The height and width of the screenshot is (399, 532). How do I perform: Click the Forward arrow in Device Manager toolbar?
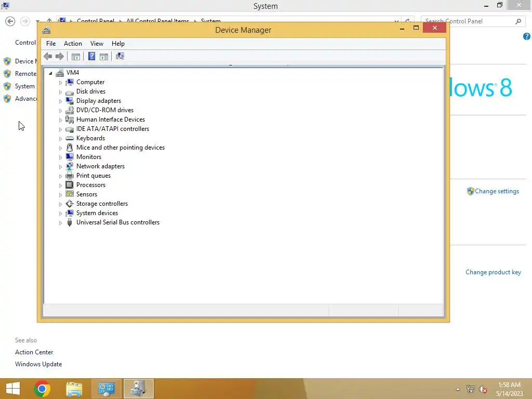59,56
